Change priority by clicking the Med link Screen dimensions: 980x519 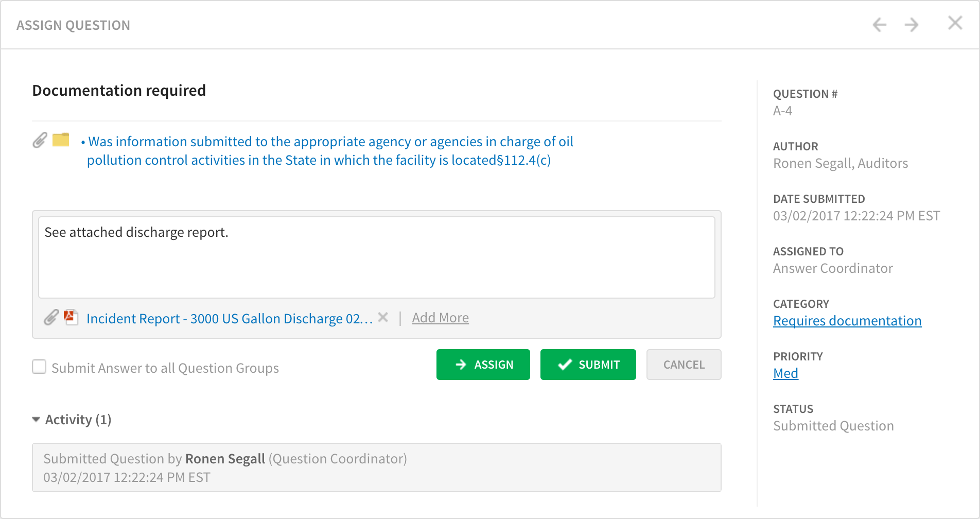pos(785,373)
